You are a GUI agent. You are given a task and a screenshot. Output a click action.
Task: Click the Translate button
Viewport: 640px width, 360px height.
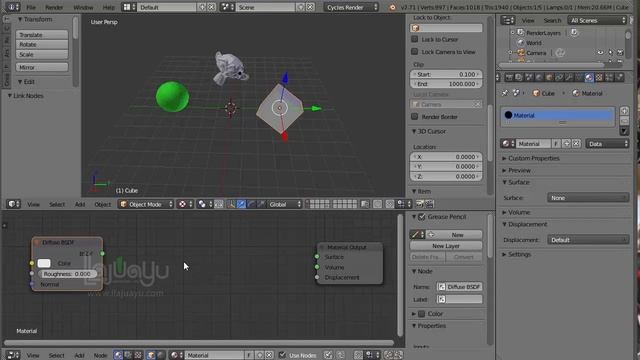[x=42, y=35]
